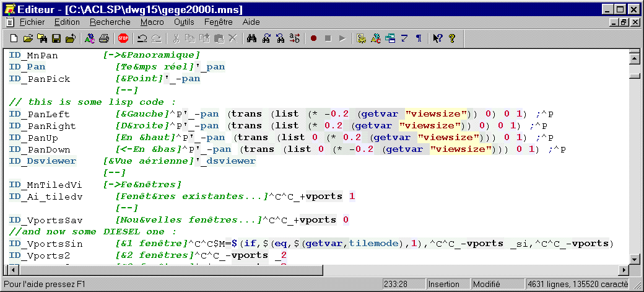Start macro recording with red circle
644x292 pixels.
coord(314,38)
